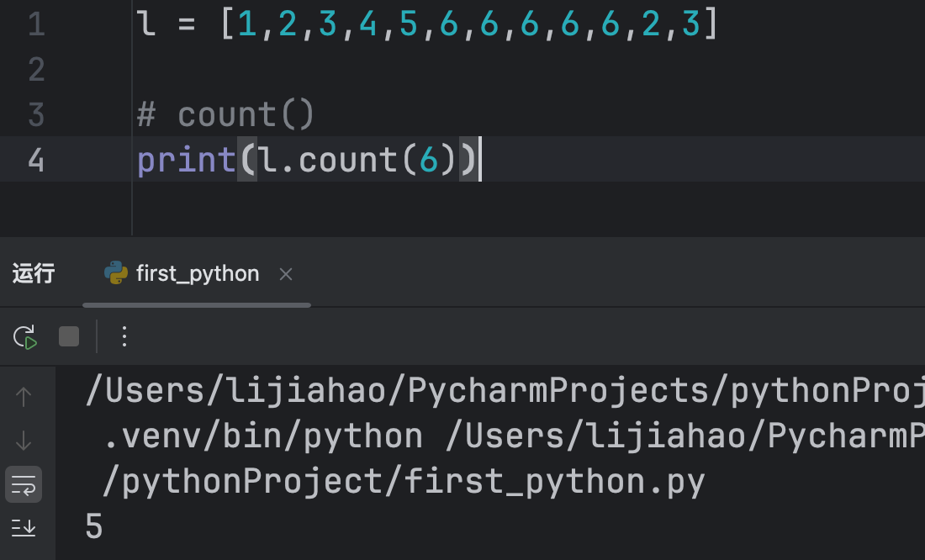925x560 pixels.
Task: Toggle soft-wrap in the console
Action: click(x=24, y=484)
